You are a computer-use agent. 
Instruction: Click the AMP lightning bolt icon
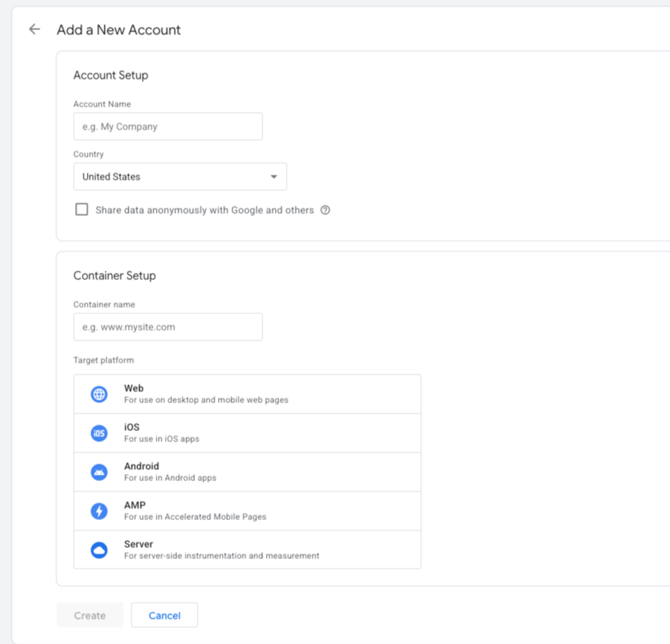tap(99, 510)
